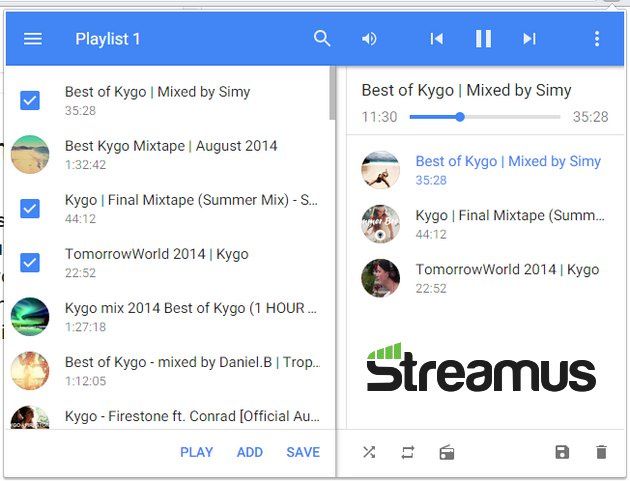Clear the stream with the trash icon
This screenshot has width=630, height=481.
(601, 452)
